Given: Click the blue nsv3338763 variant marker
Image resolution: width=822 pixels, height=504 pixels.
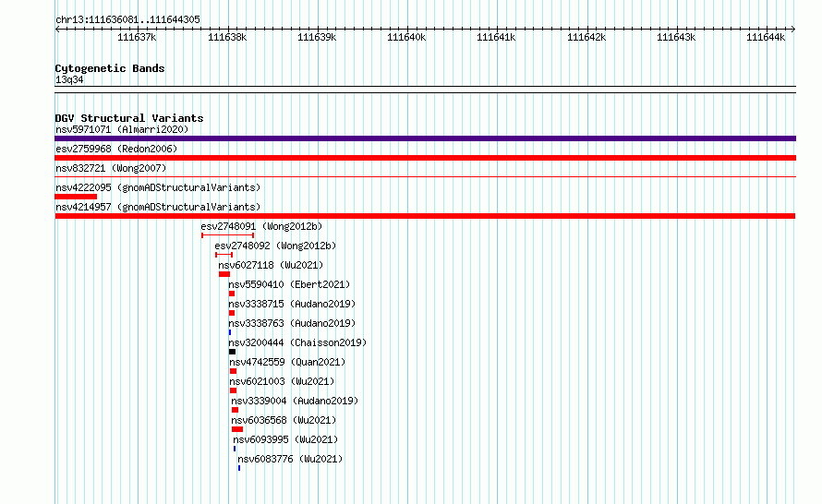Looking at the screenshot, I should [230, 332].
